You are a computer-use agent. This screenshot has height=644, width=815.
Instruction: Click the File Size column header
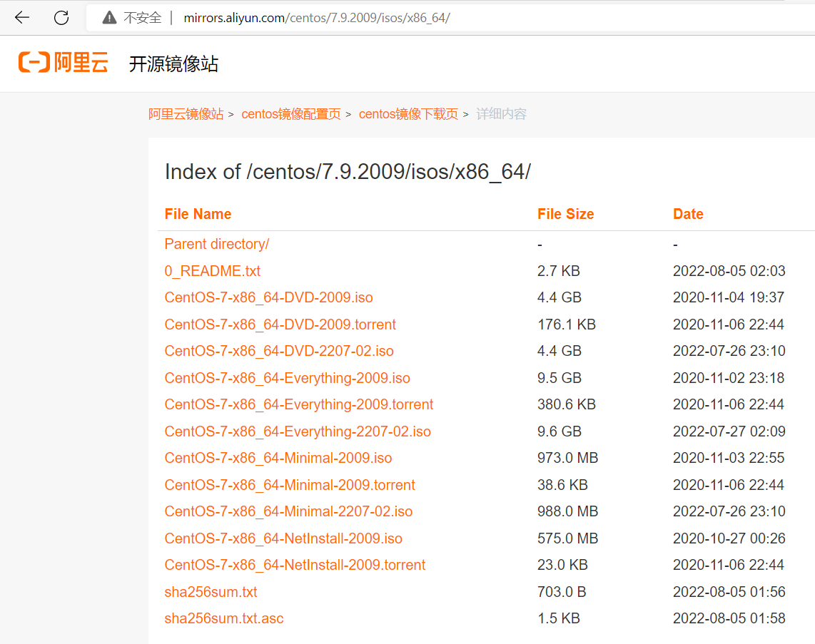565,214
